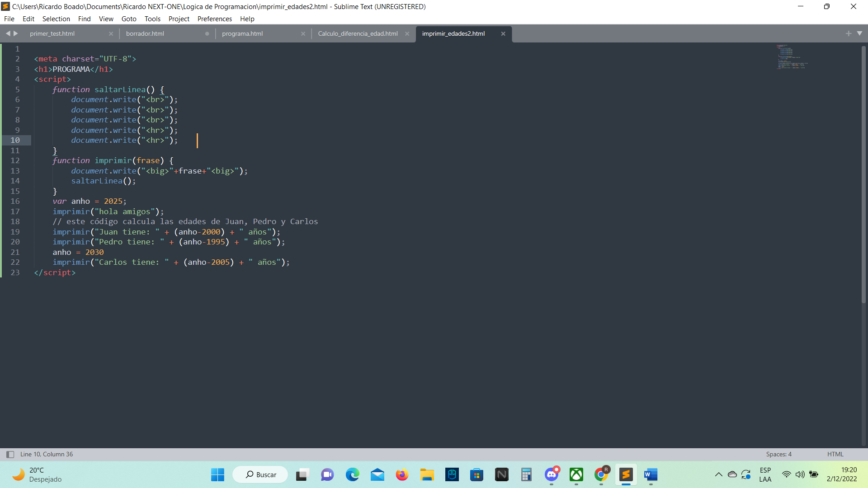
Task: Open the Calculator from the taskbar
Action: click(x=526, y=474)
